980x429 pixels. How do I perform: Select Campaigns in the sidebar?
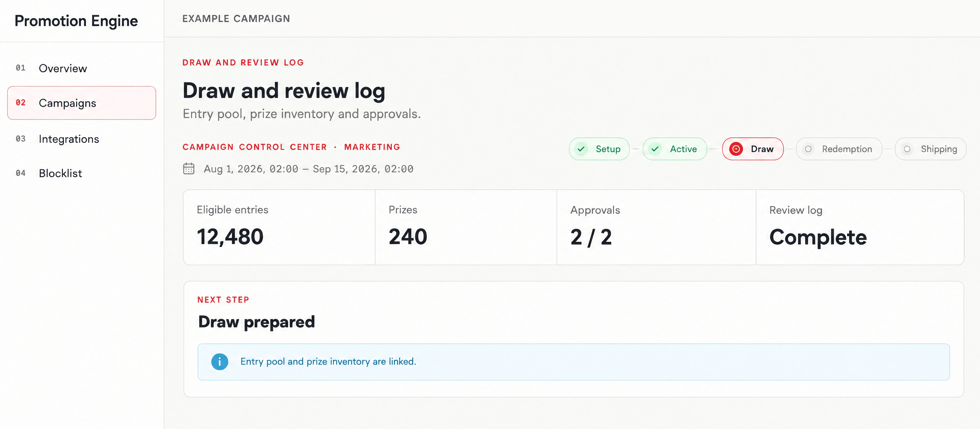(82, 103)
